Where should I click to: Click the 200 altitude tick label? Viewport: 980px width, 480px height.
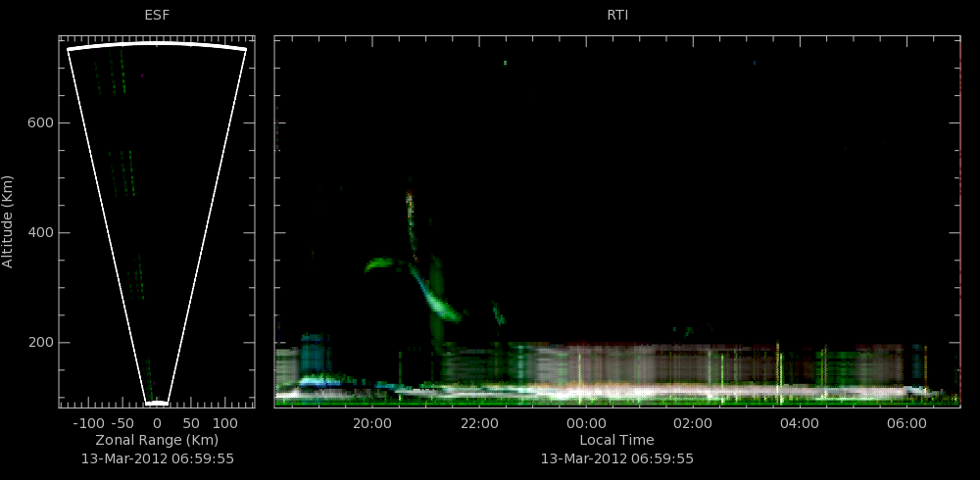click(x=39, y=343)
